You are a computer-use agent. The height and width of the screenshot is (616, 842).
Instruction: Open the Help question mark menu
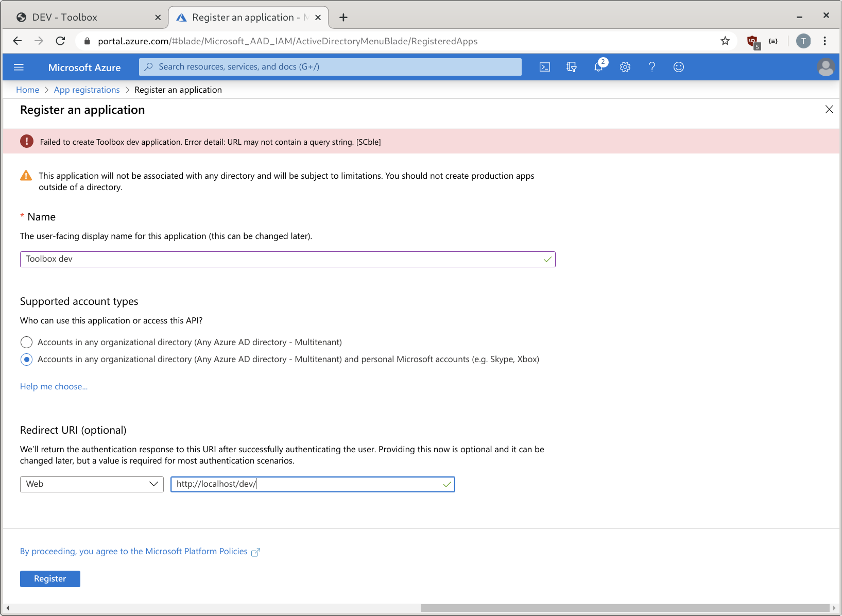pos(652,67)
